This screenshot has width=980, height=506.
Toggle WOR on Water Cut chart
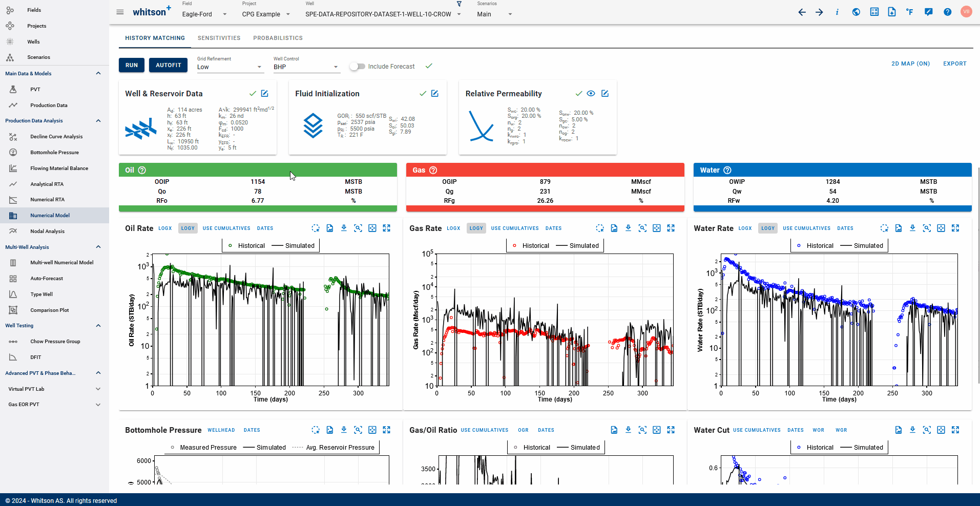click(x=819, y=430)
